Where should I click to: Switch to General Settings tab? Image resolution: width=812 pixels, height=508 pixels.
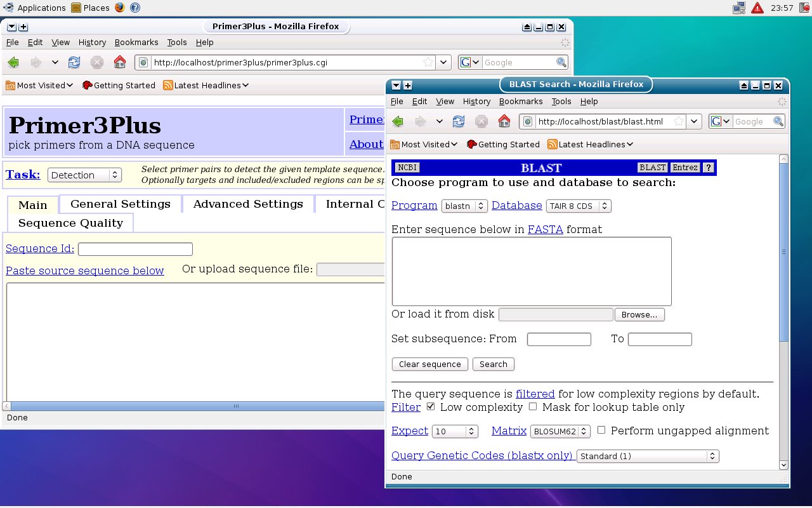click(x=121, y=204)
